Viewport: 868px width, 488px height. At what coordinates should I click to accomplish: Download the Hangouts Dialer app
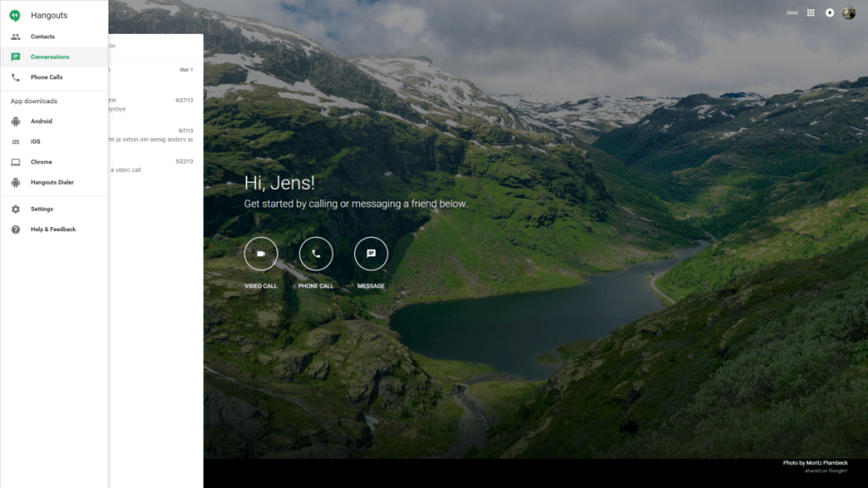(53, 182)
